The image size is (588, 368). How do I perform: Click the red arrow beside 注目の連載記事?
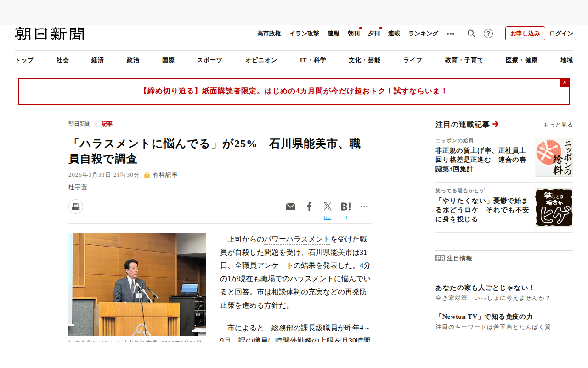click(496, 124)
